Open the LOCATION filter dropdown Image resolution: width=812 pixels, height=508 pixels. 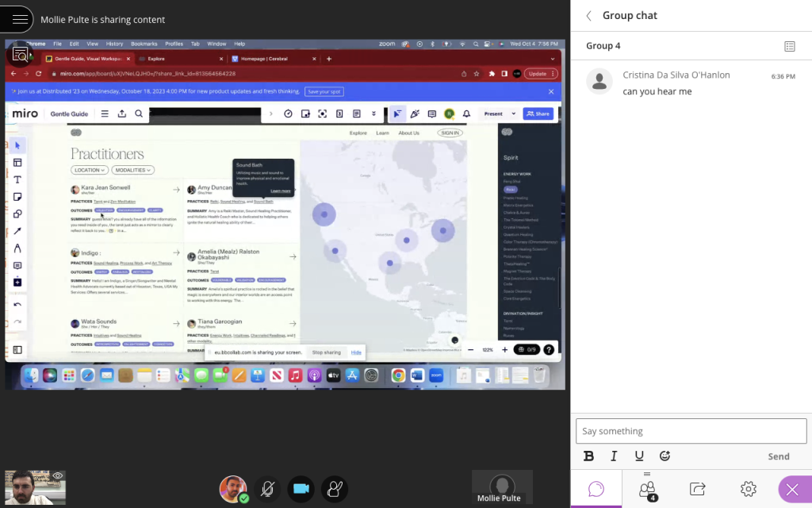pyautogui.click(x=90, y=170)
